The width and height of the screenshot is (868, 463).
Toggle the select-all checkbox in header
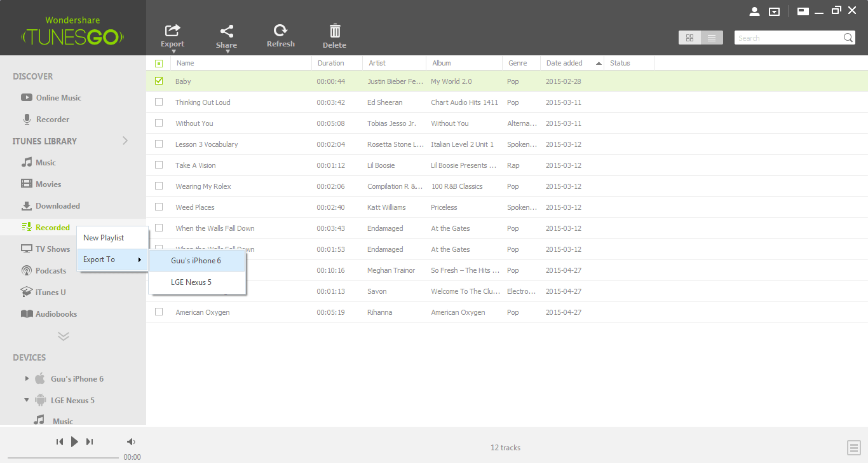coord(159,63)
